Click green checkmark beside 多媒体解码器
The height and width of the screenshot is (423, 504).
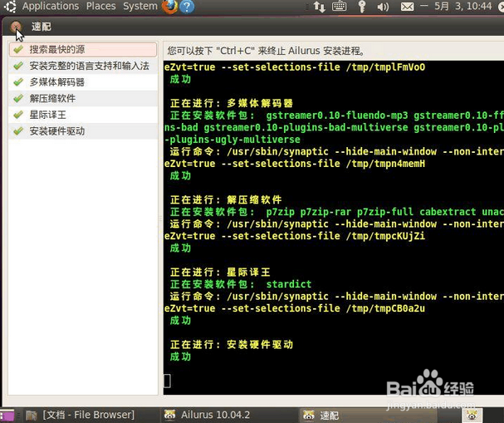click(18, 82)
